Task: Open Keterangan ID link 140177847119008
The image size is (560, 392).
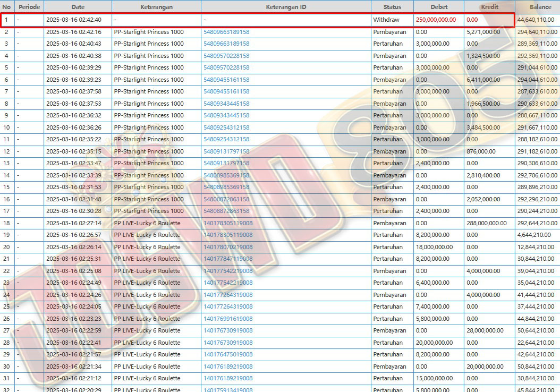Action: [228, 259]
